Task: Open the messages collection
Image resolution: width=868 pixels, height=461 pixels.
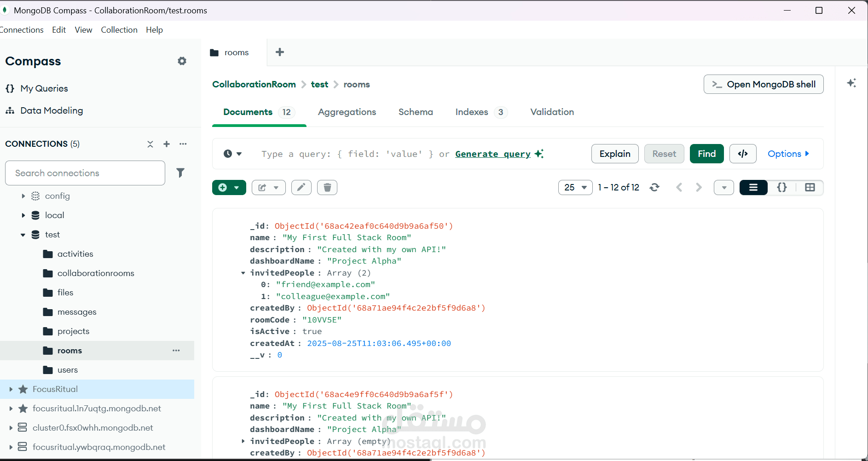Action: [x=77, y=312]
